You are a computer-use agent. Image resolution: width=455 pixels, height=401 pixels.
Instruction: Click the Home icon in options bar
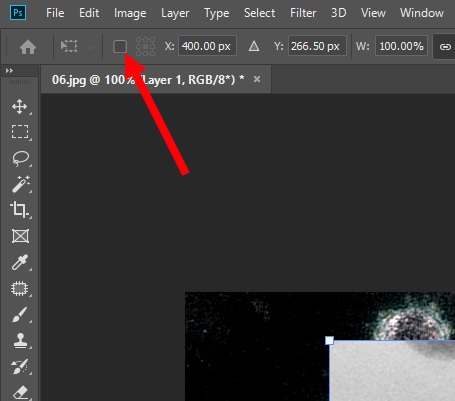point(28,47)
